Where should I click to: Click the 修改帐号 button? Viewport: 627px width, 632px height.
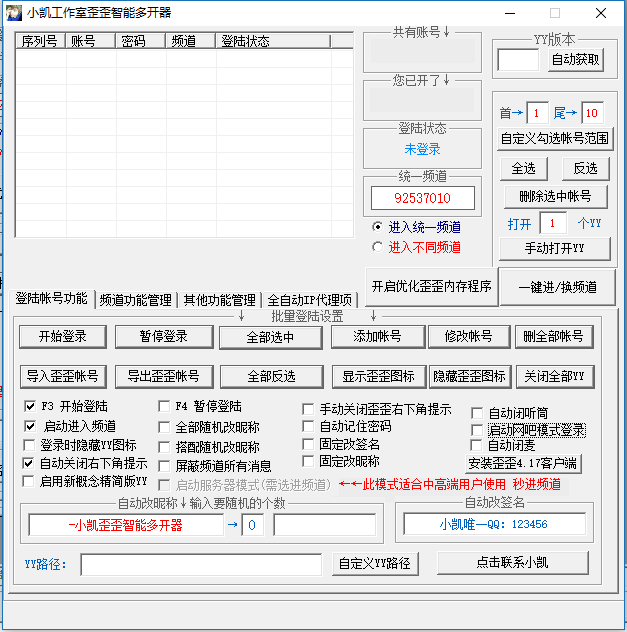click(x=469, y=337)
